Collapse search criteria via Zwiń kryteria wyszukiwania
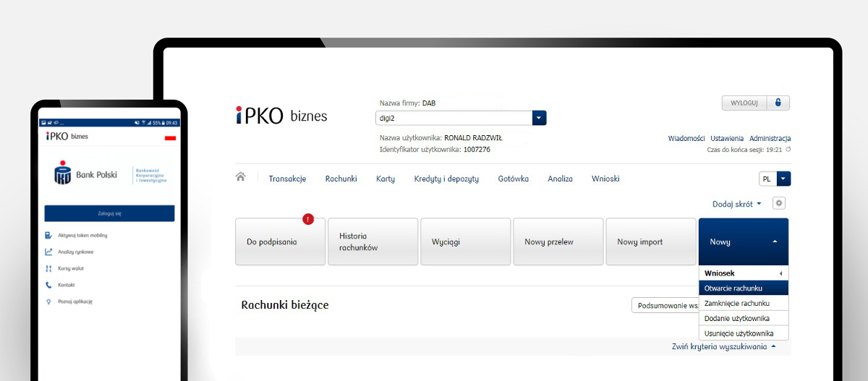 [x=723, y=347]
